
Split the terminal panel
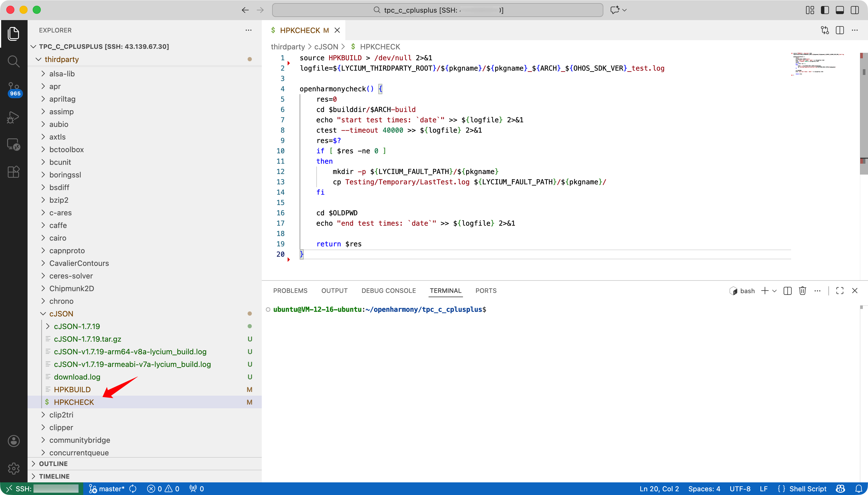click(787, 291)
